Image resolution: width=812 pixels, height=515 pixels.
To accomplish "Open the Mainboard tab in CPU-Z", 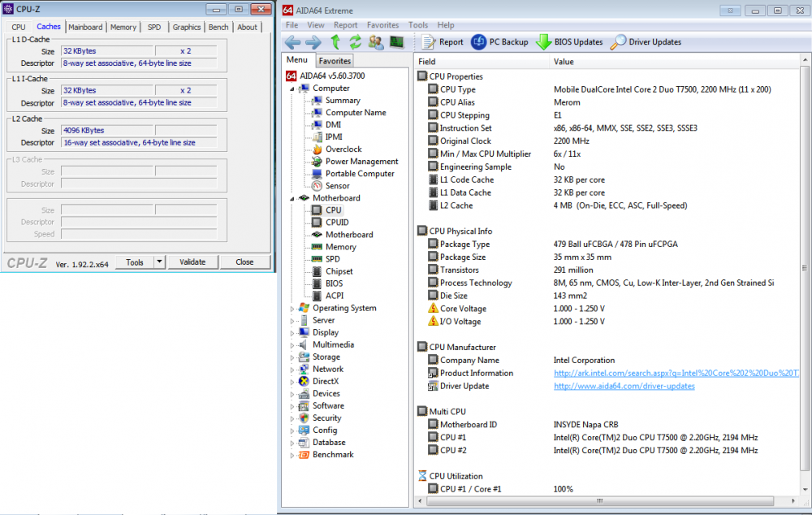I will point(84,26).
